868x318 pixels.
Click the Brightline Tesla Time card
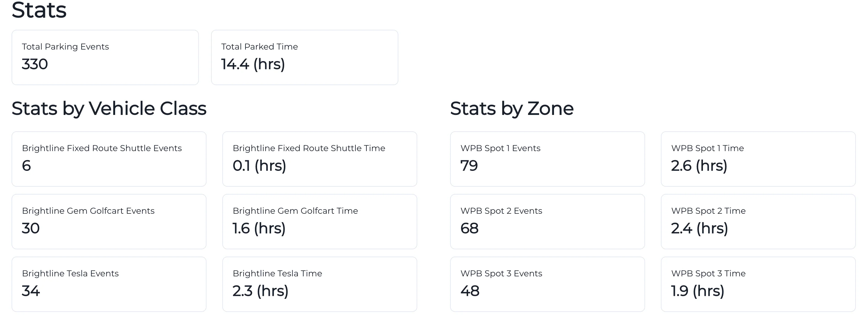point(319,284)
